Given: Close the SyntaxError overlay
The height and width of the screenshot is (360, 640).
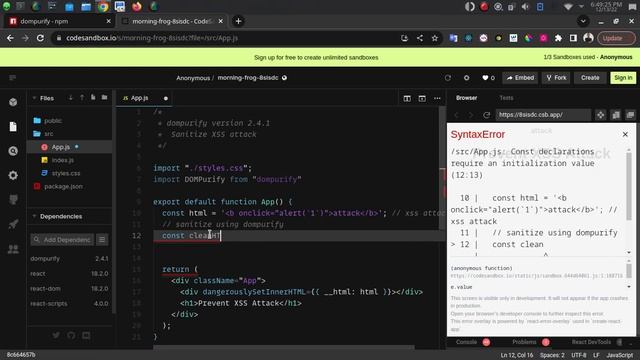Looking at the screenshot, I should (x=625, y=134).
